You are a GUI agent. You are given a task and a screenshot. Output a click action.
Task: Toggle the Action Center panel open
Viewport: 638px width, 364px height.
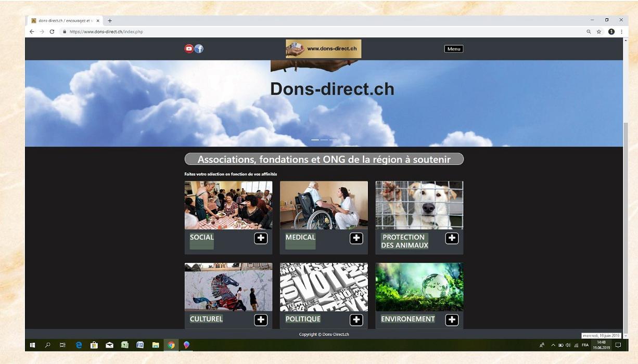coord(617,345)
